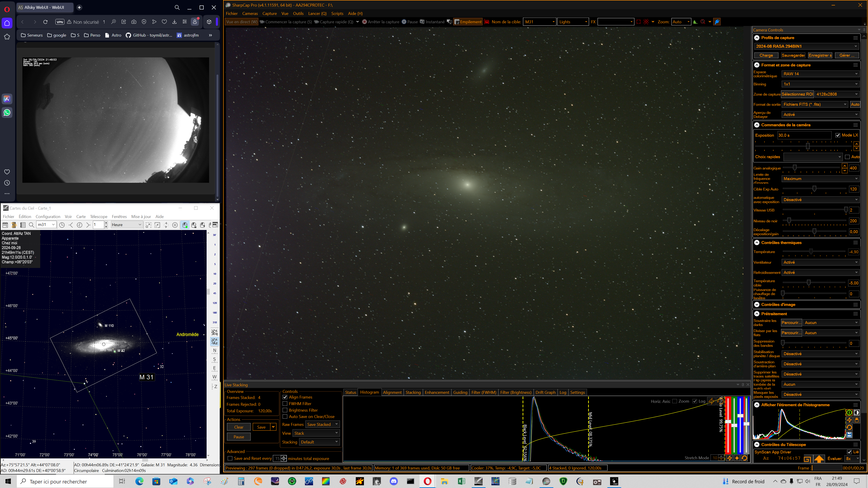Click the telescope connect icon in Cartes du Ciel
This screenshot has width=868, height=488.
(x=185, y=225)
